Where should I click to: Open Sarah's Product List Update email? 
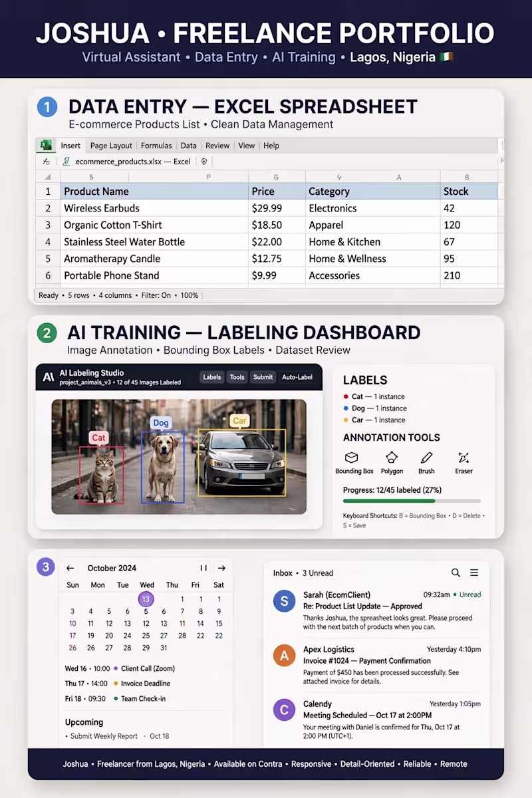pyautogui.click(x=378, y=610)
